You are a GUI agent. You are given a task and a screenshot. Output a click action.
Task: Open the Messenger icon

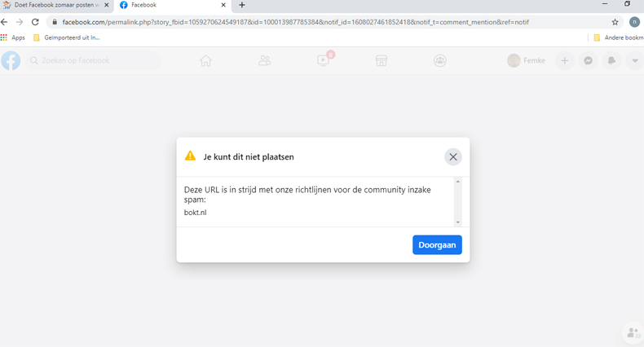(588, 61)
